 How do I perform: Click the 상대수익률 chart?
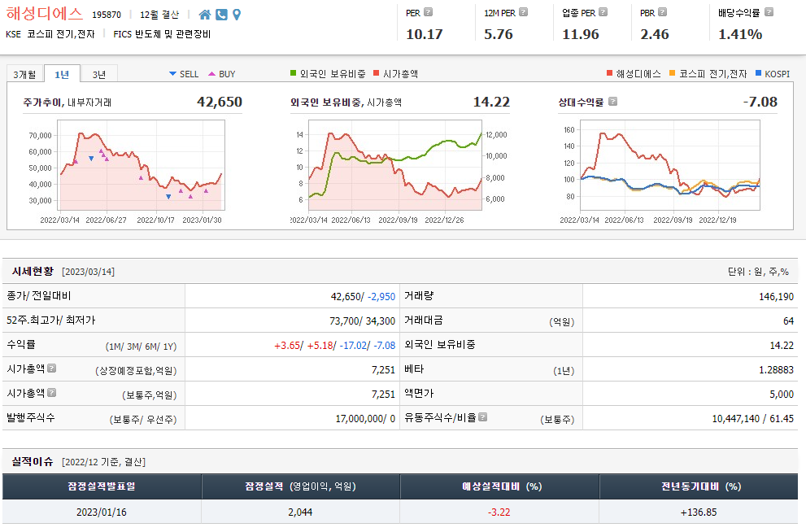pyautogui.click(x=670, y=165)
